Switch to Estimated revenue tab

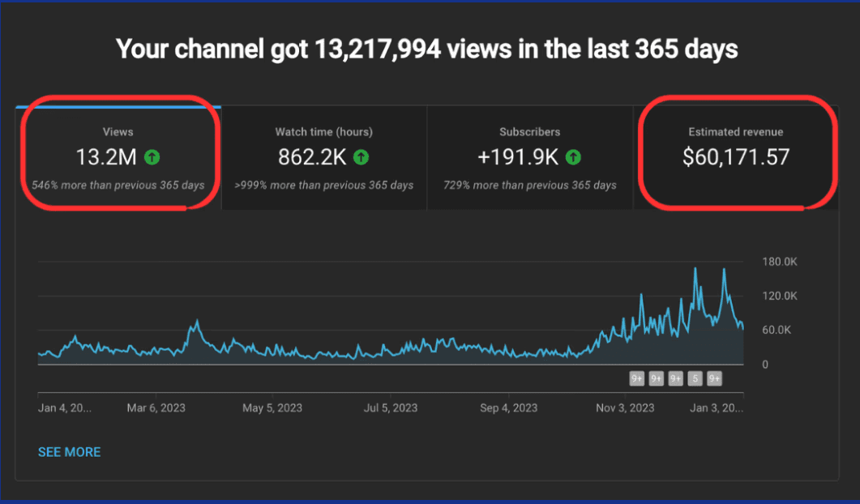click(x=736, y=158)
